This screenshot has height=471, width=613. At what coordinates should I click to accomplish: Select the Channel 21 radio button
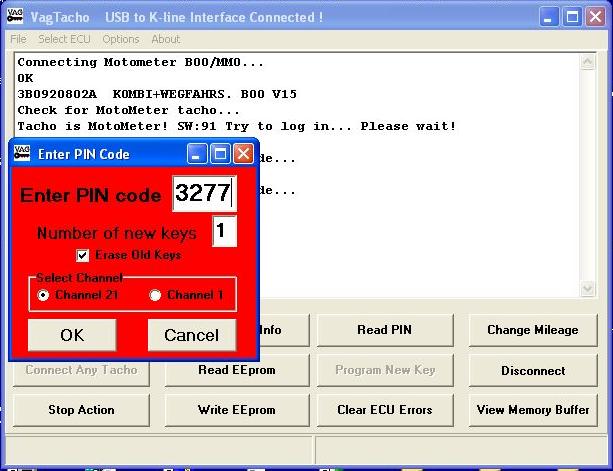point(43,295)
